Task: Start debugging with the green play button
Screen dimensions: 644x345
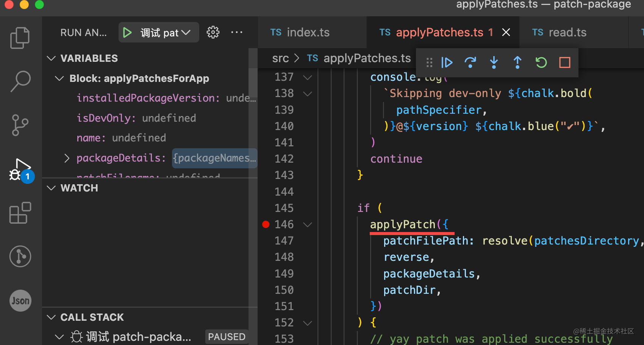Action: click(x=128, y=33)
